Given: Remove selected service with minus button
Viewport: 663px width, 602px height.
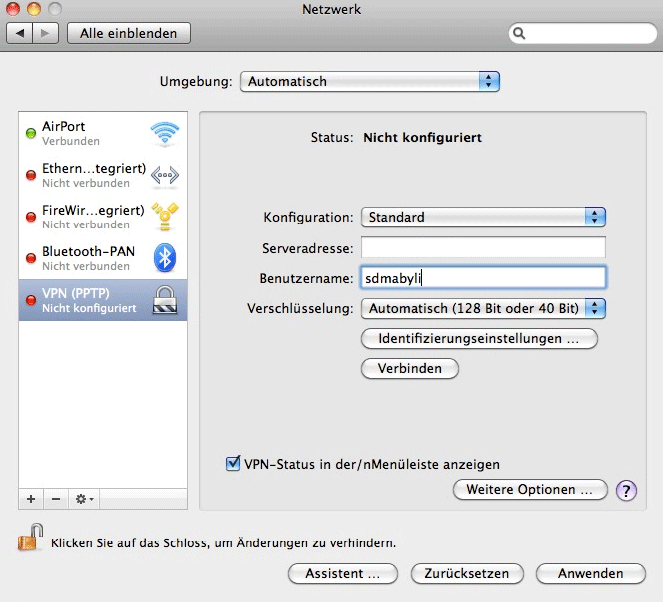Looking at the screenshot, I should pyautogui.click(x=56, y=499).
